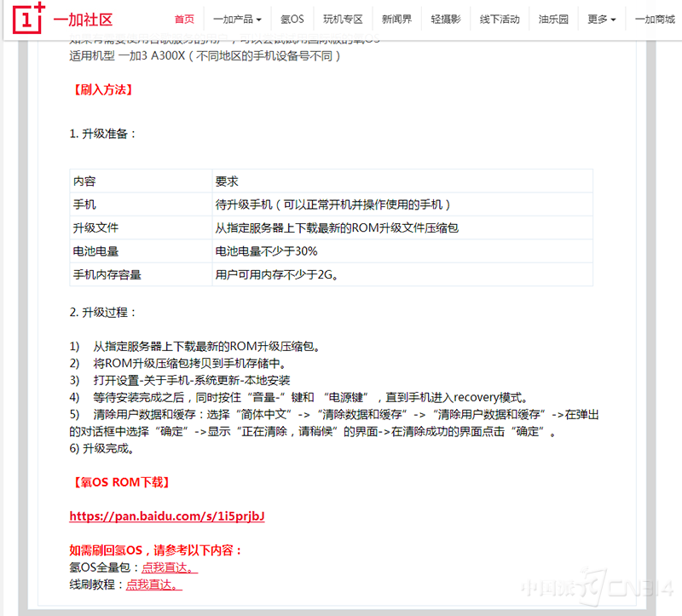Click the 如需刷回氢OS red notice text

click(x=155, y=550)
